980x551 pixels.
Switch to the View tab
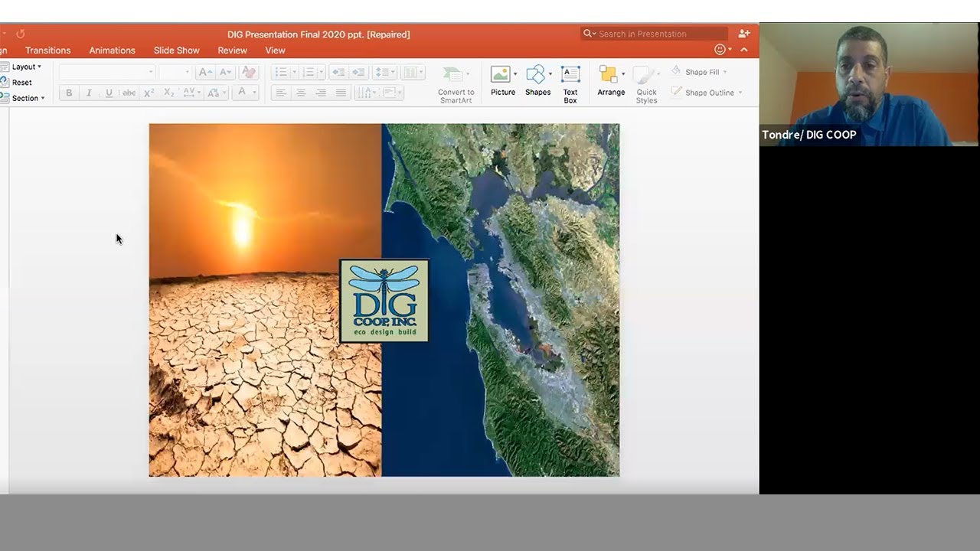[275, 51]
